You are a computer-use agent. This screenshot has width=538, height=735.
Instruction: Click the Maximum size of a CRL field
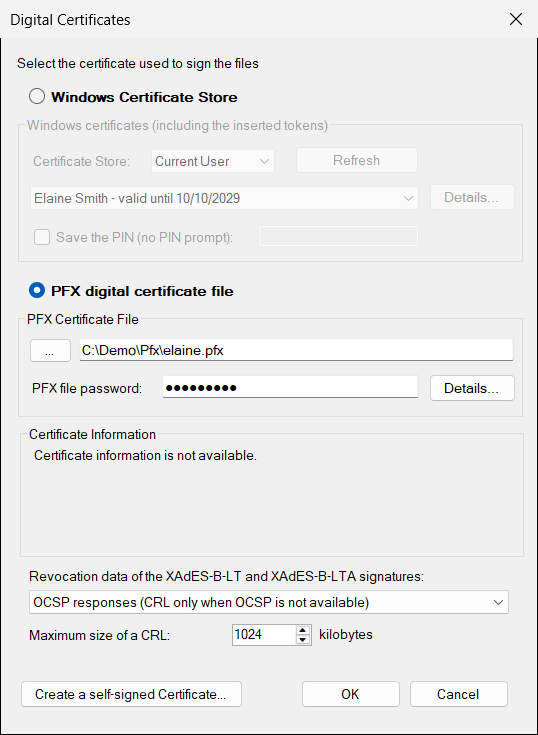coord(264,634)
